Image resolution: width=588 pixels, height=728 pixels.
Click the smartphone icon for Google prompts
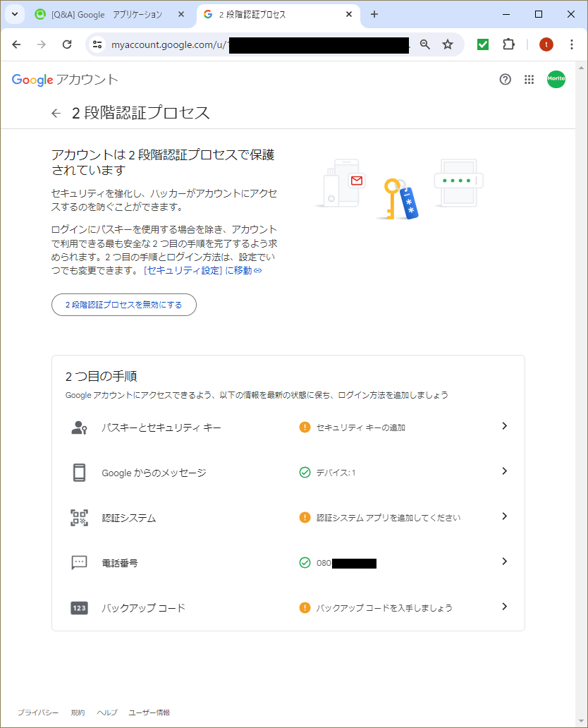[80, 471]
